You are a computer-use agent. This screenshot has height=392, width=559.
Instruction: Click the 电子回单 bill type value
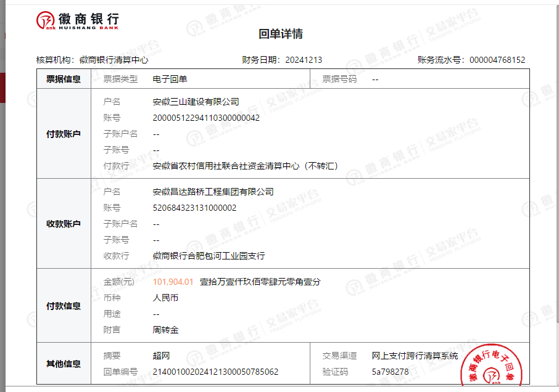pyautogui.click(x=170, y=79)
